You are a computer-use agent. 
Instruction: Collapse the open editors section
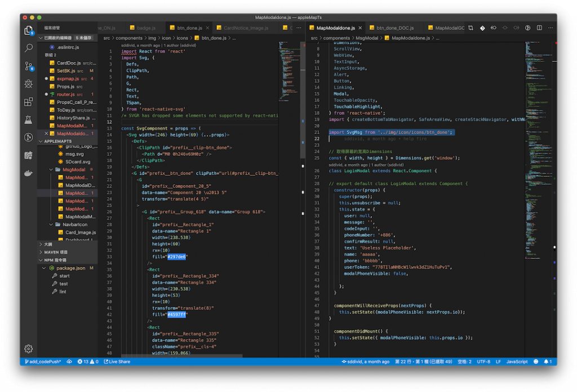click(41, 38)
